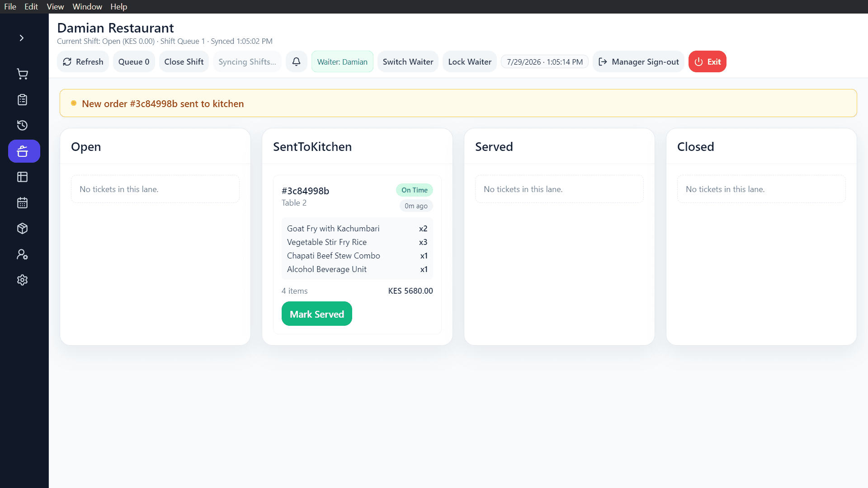868x488 pixels.
Task: Open the File menu
Action: click(10, 7)
